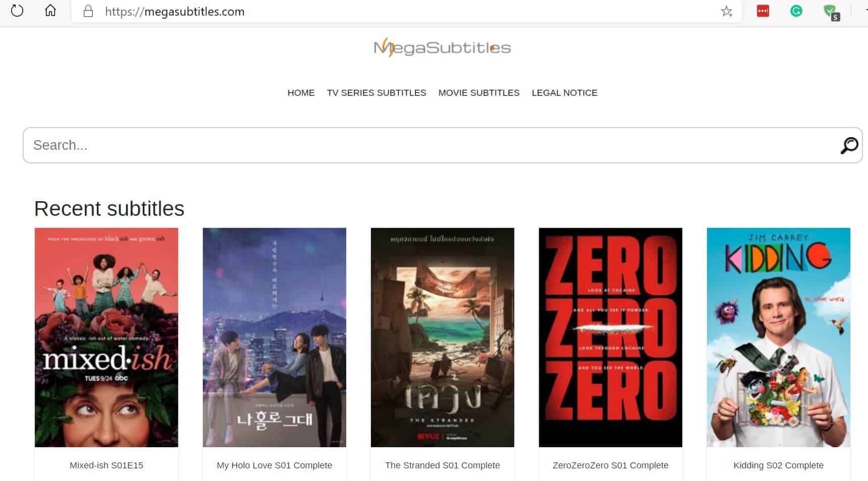View site security via the padlock icon
Screen dimensions: 868x481
[88, 11]
